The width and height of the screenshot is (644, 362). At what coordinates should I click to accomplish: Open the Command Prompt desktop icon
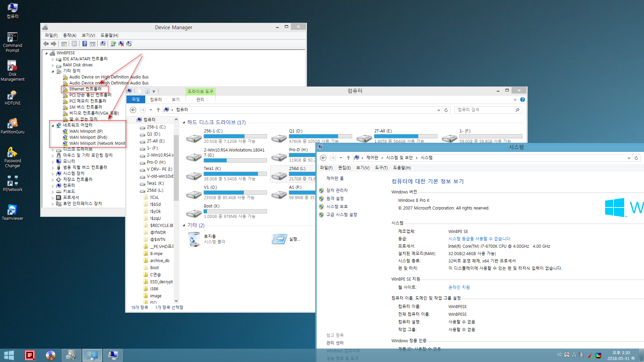click(x=12, y=42)
